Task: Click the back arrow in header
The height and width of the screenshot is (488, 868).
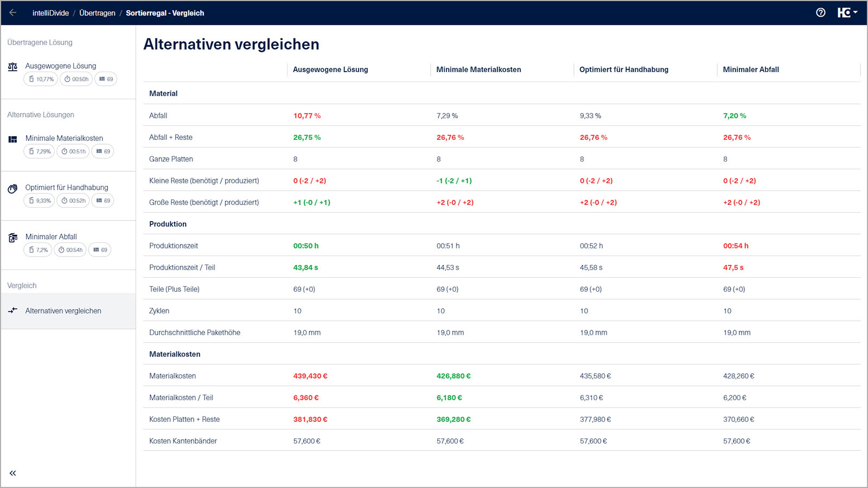Action: click(13, 12)
